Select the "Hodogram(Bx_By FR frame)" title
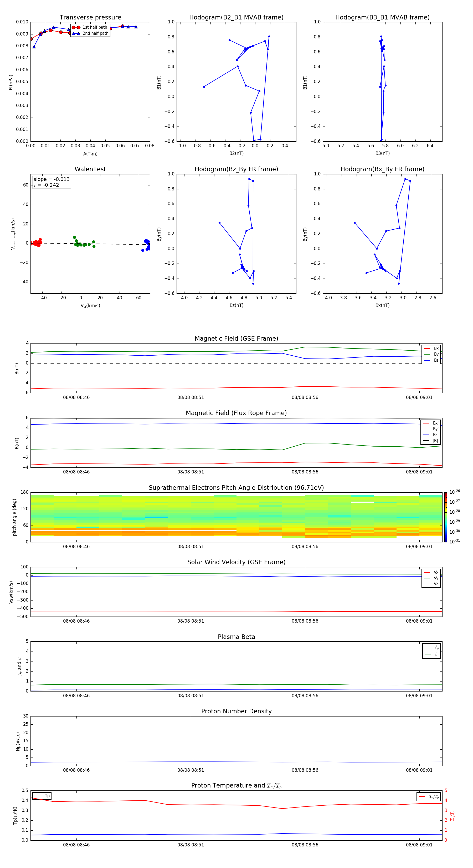This screenshot has height=868, width=473. pyautogui.click(x=382, y=169)
